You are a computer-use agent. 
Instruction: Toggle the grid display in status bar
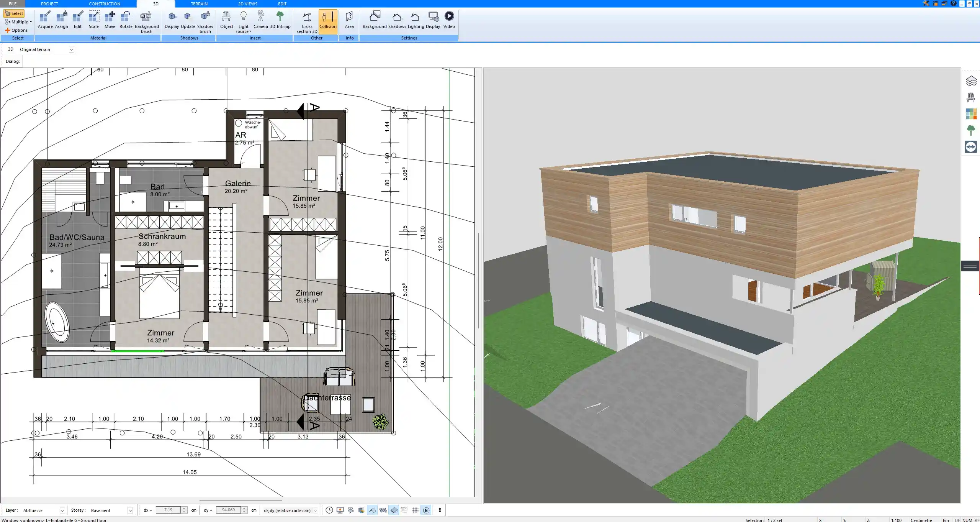415,510
